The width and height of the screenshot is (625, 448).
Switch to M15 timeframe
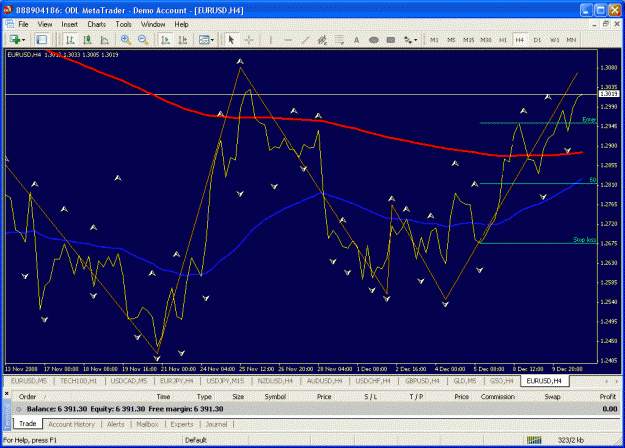tap(468, 40)
